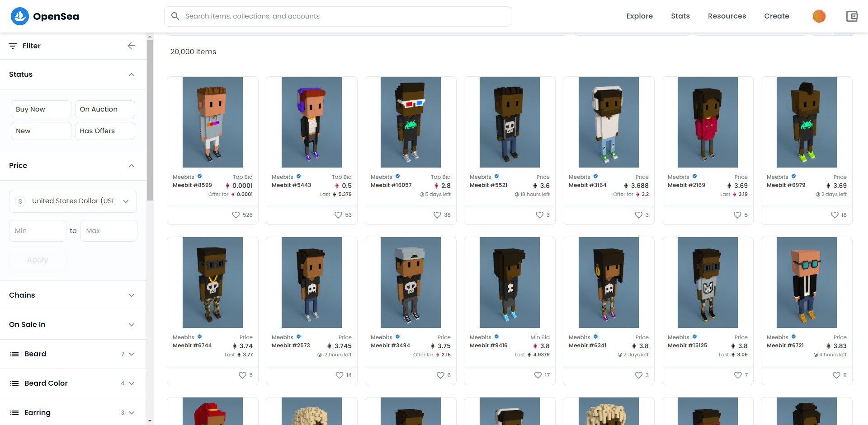Image resolution: width=868 pixels, height=425 pixels.
Task: Favorite Meebit #2573 with heart
Action: tap(340, 375)
